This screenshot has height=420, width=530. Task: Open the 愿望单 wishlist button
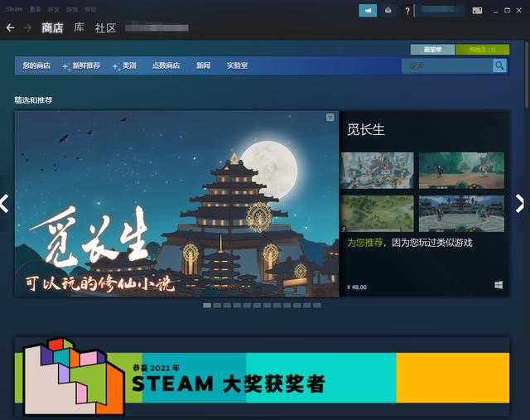(x=432, y=50)
